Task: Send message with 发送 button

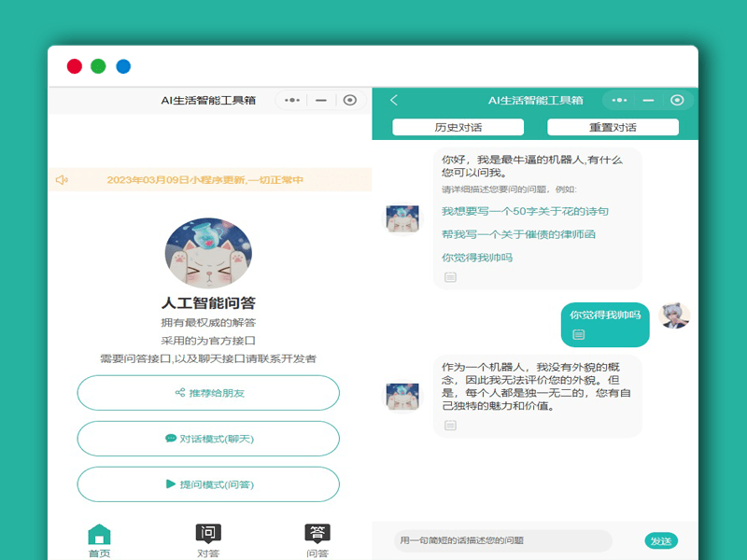Action: [661, 541]
